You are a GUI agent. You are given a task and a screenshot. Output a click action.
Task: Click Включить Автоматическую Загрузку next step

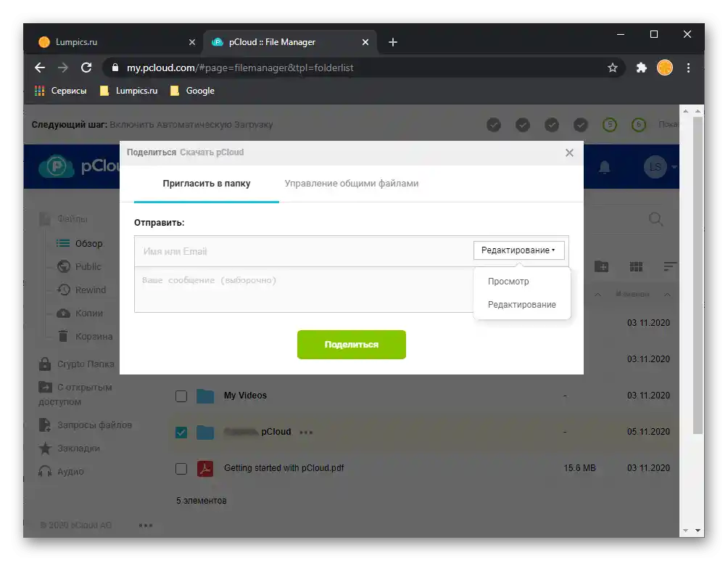[x=191, y=125]
